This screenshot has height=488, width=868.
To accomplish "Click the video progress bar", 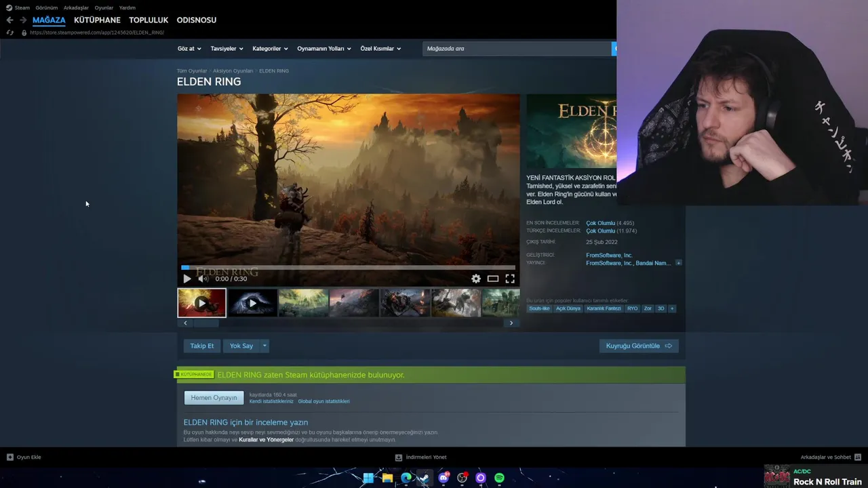I will 349,268.
